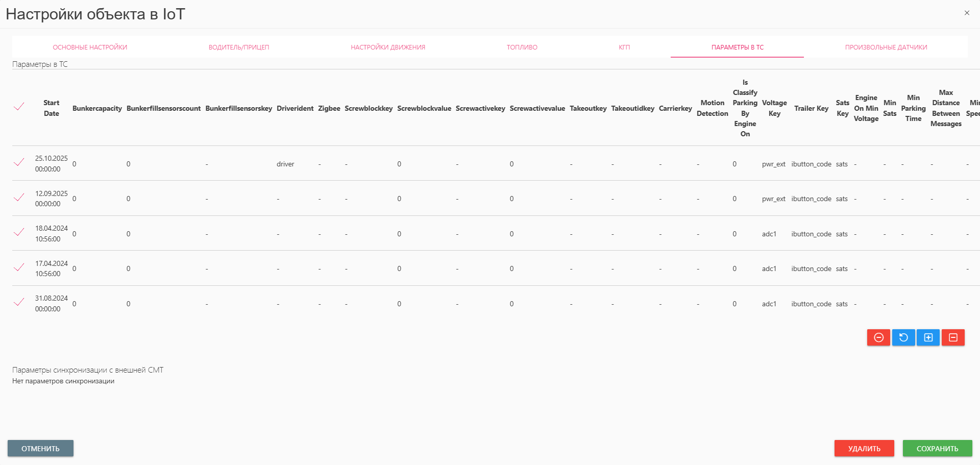Click the driver value in the first row
This screenshot has width=980, height=465.
point(285,164)
